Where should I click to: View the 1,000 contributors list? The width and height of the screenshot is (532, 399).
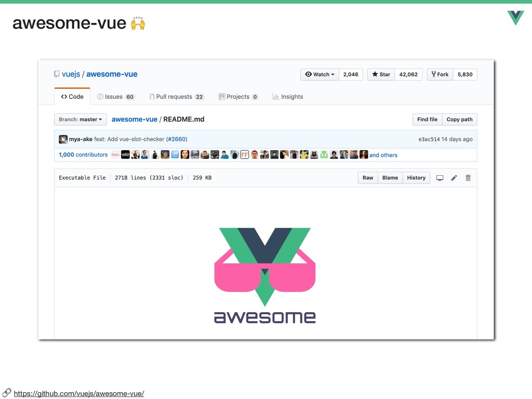pos(83,155)
